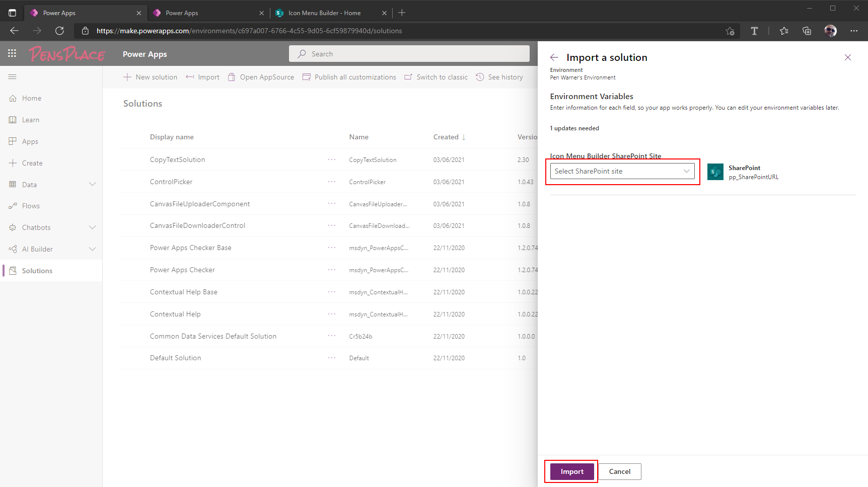Viewport: 868px width, 487px height.
Task: Open more options for Default Solution
Action: click(x=332, y=358)
